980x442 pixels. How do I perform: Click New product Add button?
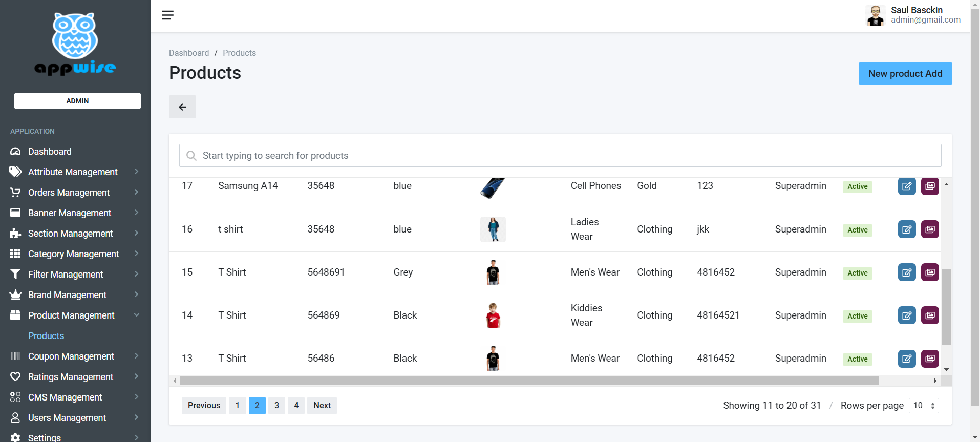(x=905, y=74)
